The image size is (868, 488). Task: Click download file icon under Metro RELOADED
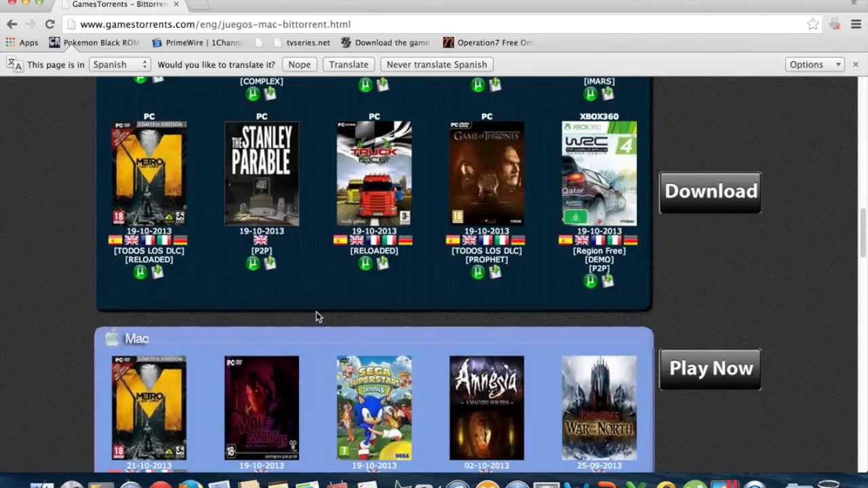click(x=157, y=272)
